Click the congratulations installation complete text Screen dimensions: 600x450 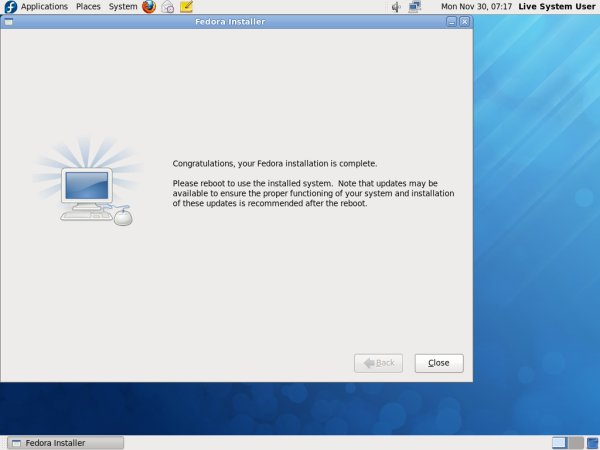pyautogui.click(x=275, y=163)
